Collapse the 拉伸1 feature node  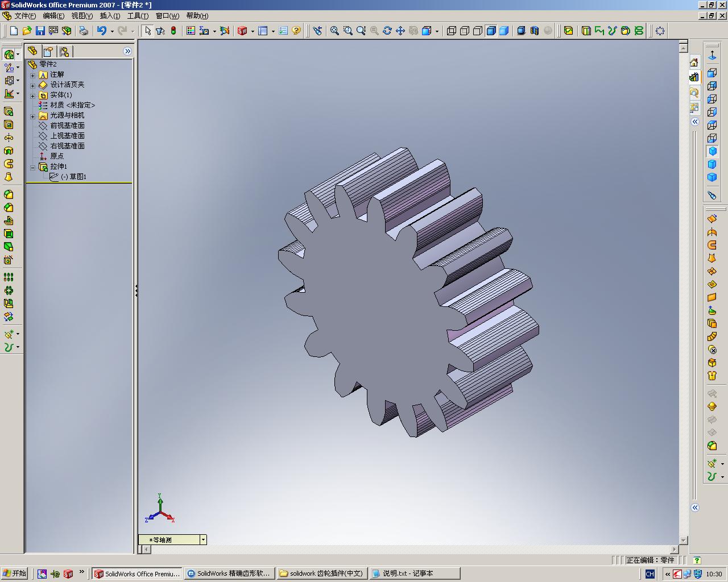click(32, 167)
